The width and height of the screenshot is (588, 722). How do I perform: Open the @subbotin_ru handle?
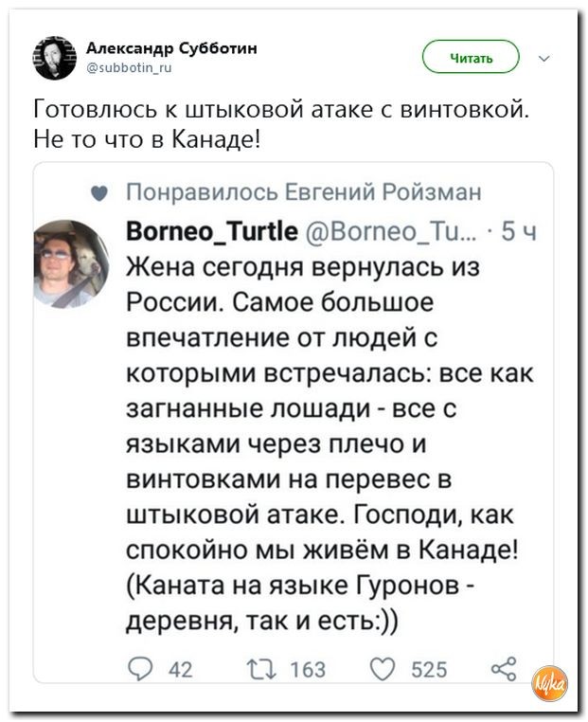point(129,68)
